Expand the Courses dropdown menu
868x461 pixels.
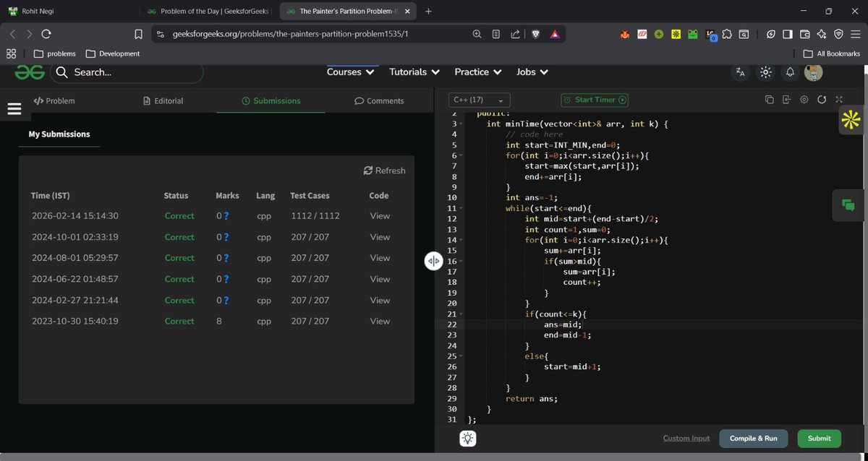click(350, 72)
